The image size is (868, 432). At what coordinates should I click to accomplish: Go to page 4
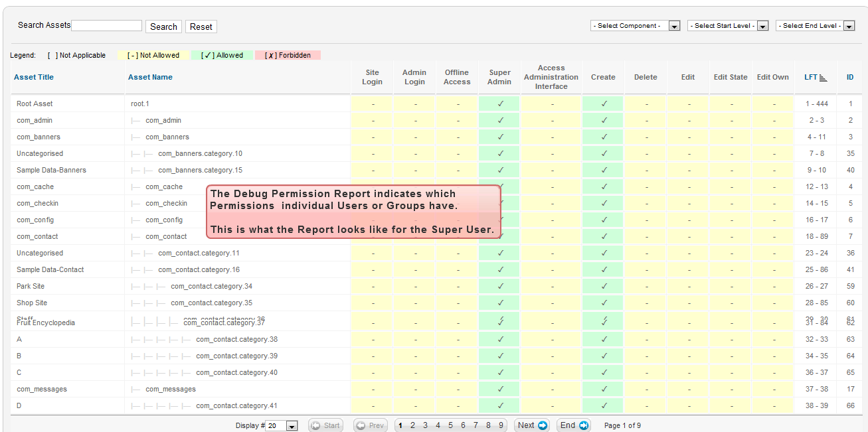pyautogui.click(x=438, y=425)
